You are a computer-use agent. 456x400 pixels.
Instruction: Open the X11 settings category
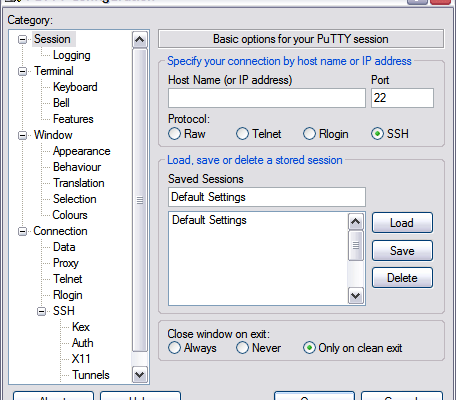coord(81,359)
